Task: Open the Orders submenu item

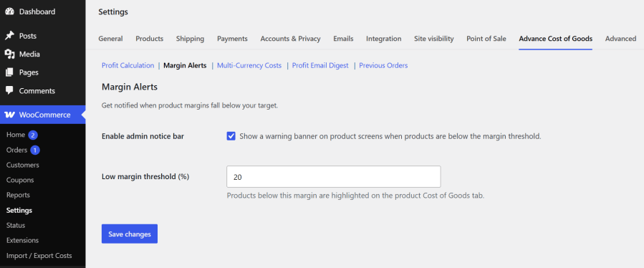Action: [17, 150]
